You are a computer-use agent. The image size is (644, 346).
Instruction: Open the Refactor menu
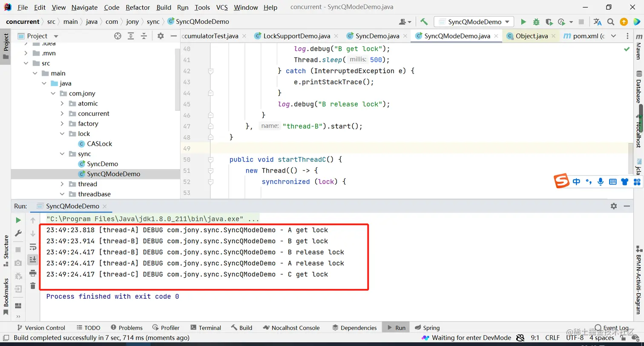[x=138, y=7]
